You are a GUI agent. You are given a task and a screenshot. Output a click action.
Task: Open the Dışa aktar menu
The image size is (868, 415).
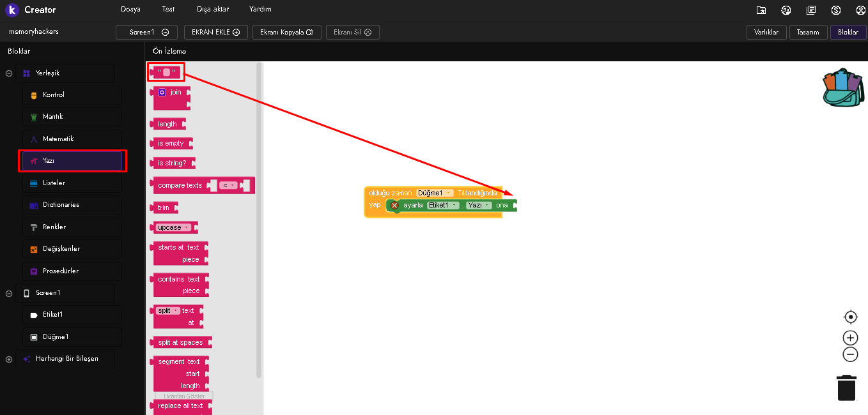[x=213, y=10]
